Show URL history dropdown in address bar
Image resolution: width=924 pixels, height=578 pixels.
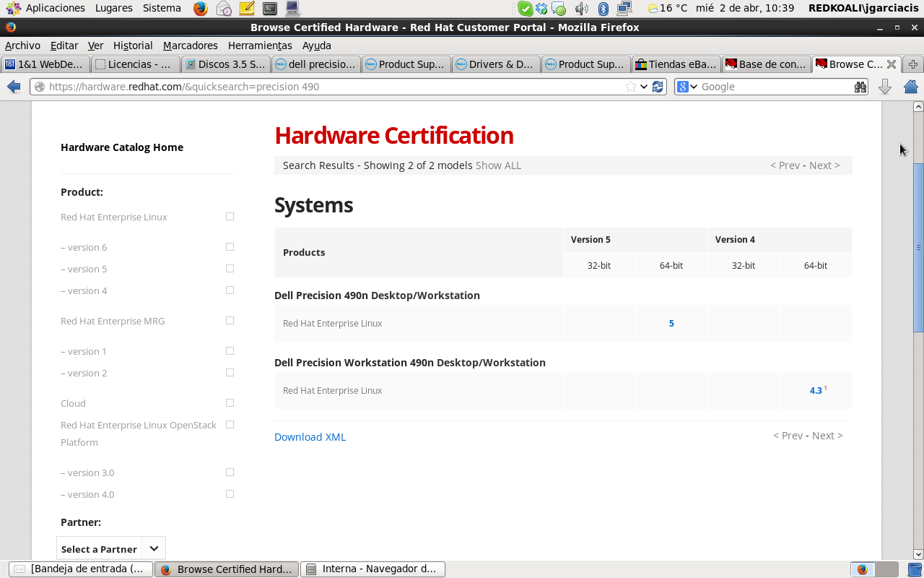point(644,87)
